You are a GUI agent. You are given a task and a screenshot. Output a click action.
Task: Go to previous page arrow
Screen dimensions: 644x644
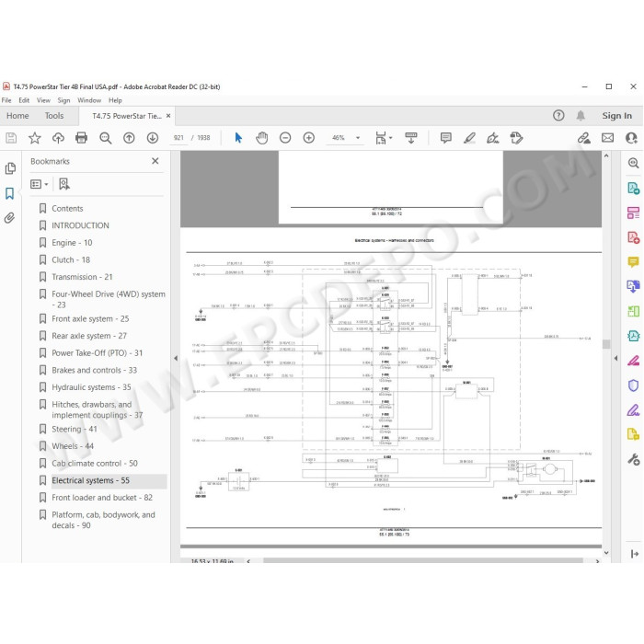pos(129,138)
